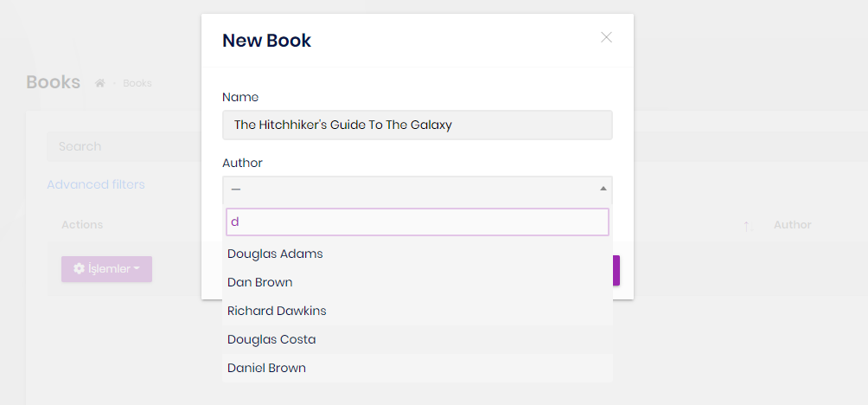Go to home via breadcrumb house icon
Viewport: 868px width, 405px height.
[100, 83]
